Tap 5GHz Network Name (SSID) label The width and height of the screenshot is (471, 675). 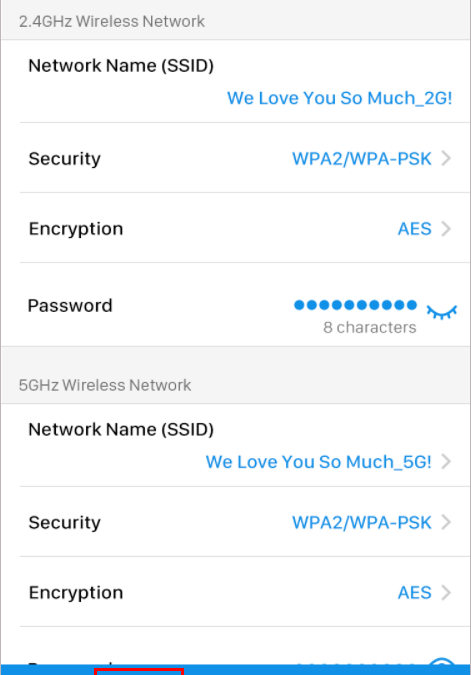[121, 430]
